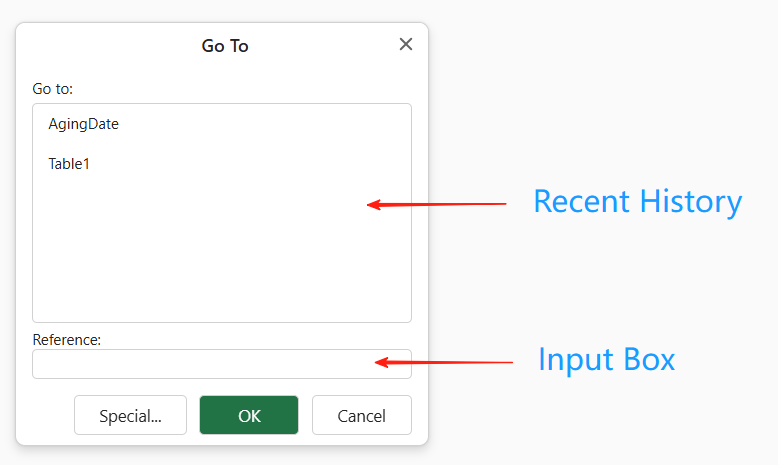This screenshot has height=465, width=778.
Task: Click the Input Box annotation text
Action: 606,359
